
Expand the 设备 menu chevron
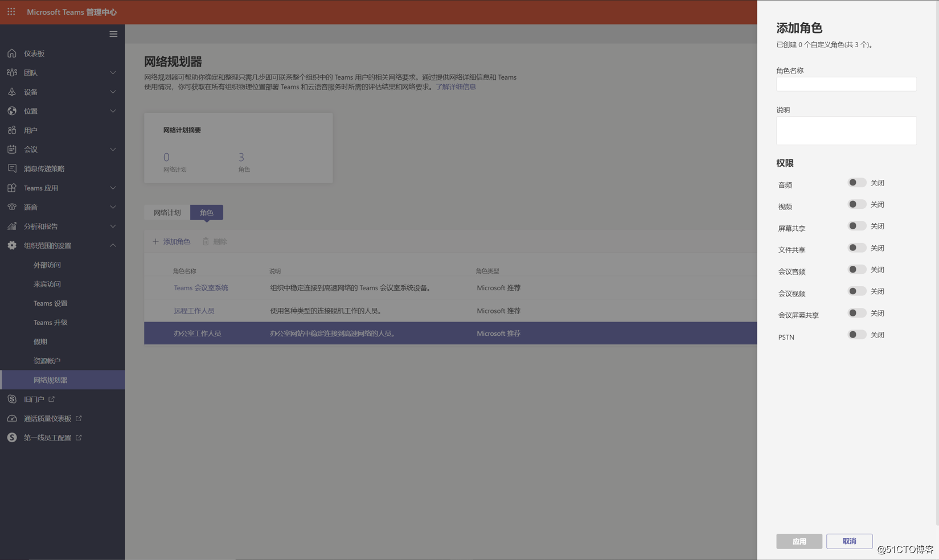[x=113, y=92]
